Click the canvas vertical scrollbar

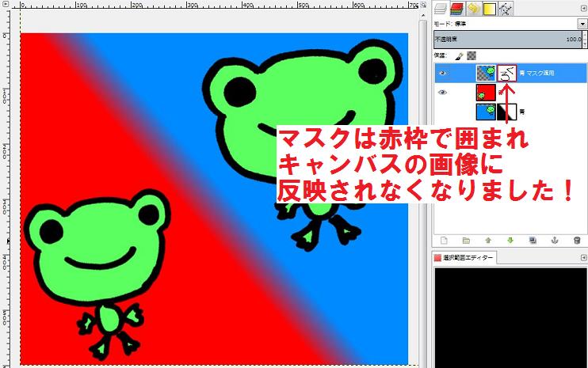(423, 193)
